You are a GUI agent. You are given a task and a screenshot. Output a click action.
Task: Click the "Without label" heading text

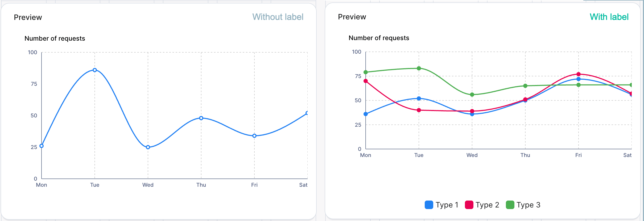278,17
